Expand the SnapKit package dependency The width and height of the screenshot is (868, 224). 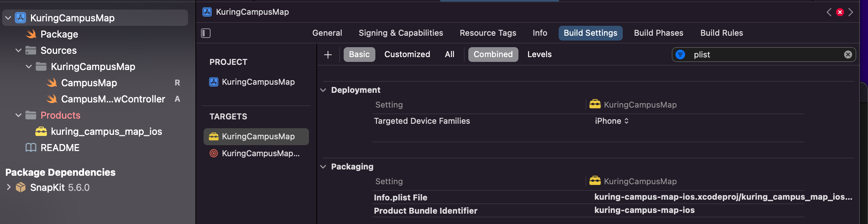pyautogui.click(x=9, y=187)
